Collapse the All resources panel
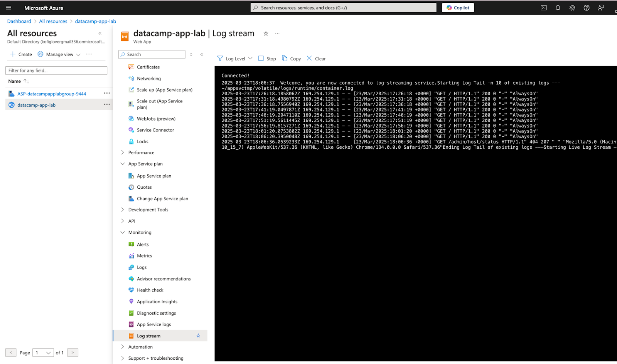Screen dimensions: 617x364 coord(100,34)
